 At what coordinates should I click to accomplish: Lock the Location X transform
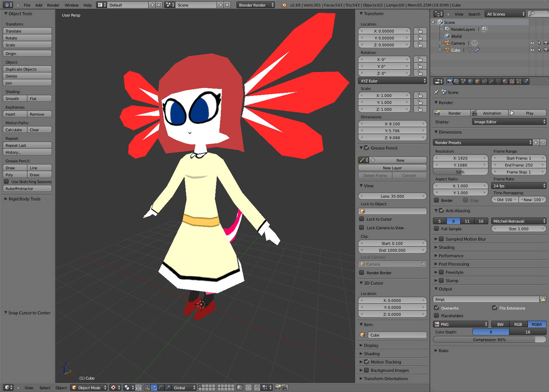[420, 31]
